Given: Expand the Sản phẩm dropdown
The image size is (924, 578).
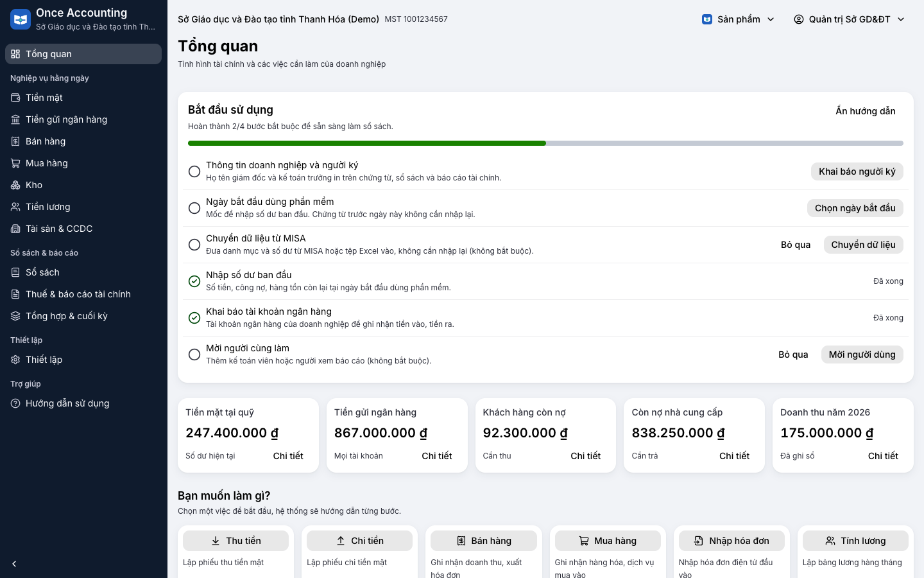Looking at the screenshot, I should coord(739,19).
